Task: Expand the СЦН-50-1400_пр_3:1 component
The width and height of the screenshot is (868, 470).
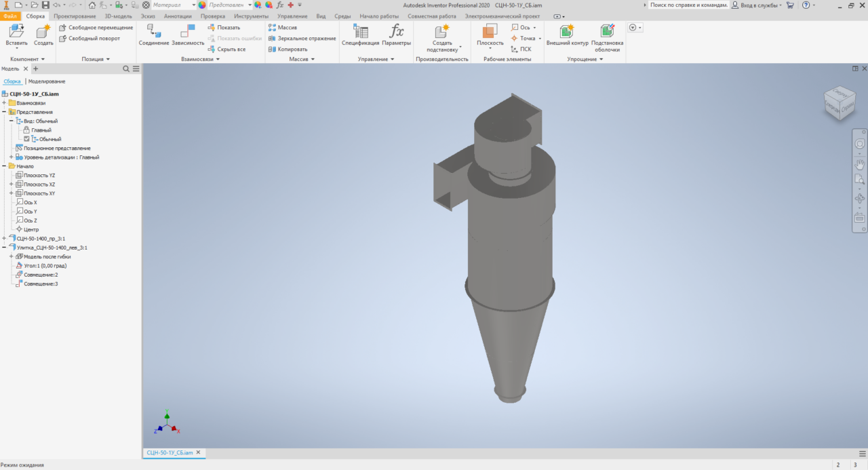Action: (3, 238)
